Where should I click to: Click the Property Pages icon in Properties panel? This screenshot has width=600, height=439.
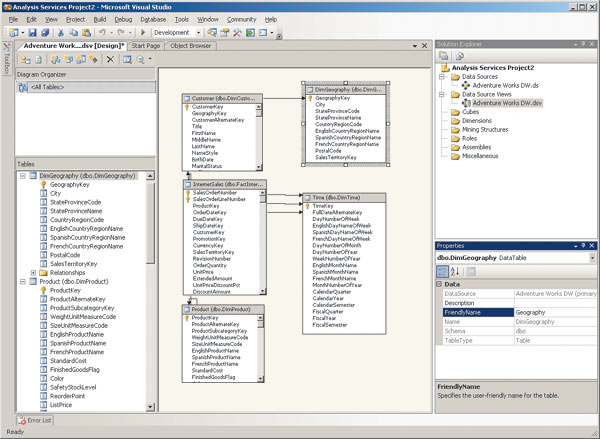[x=471, y=272]
